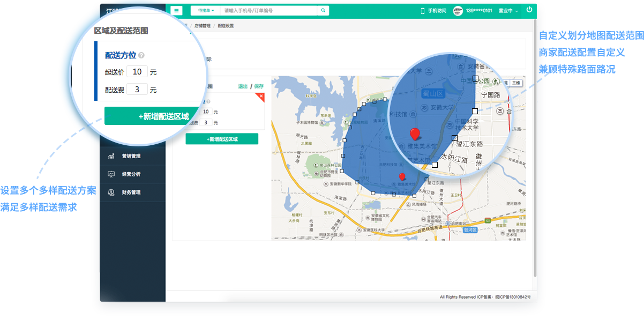Screen dimensions: 644x334
Task: Open 财务管理 in the sidebar
Action: click(131, 192)
